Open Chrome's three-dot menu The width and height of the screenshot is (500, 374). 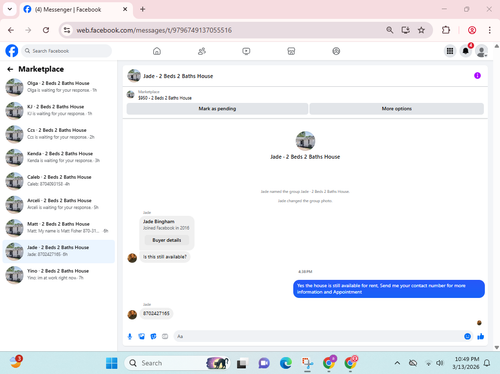click(489, 30)
